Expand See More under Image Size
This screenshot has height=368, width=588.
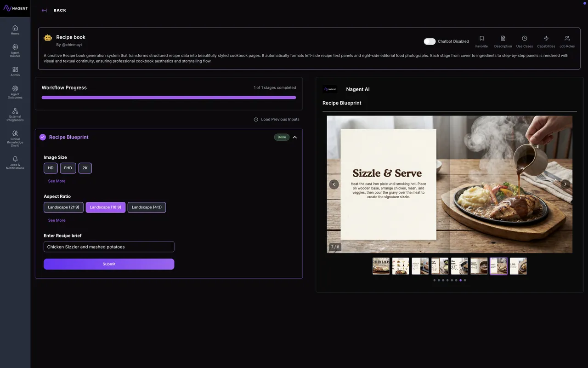click(x=57, y=181)
